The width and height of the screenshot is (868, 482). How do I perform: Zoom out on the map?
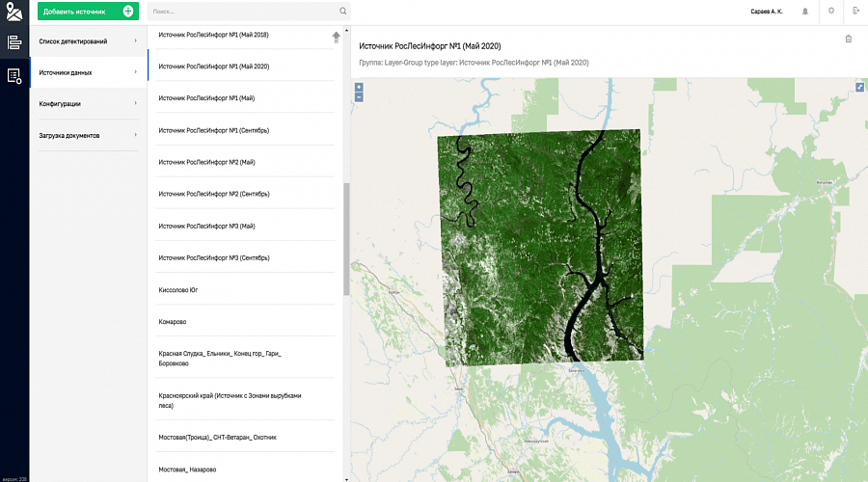tap(359, 96)
